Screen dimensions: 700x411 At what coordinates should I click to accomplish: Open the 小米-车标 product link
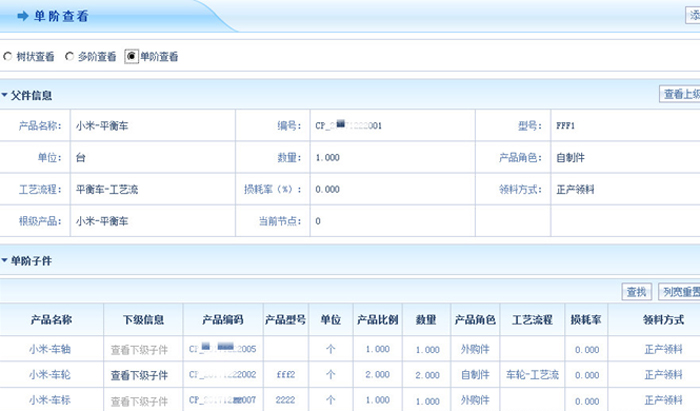(x=50, y=399)
